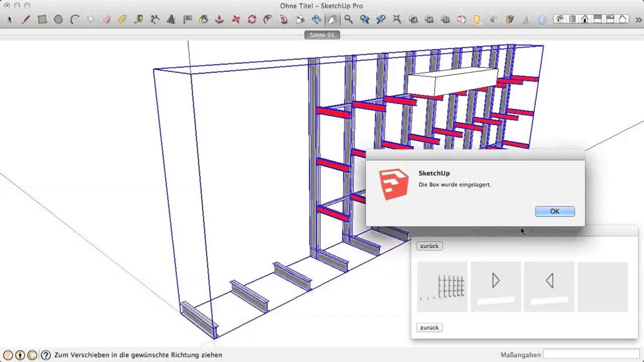This screenshot has width=644, height=362.
Task: Select the Rotate tool
Action: point(252,20)
